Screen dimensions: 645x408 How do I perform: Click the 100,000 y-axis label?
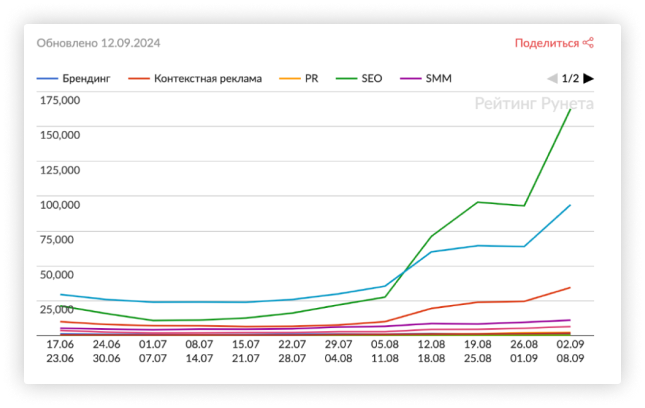(x=60, y=204)
